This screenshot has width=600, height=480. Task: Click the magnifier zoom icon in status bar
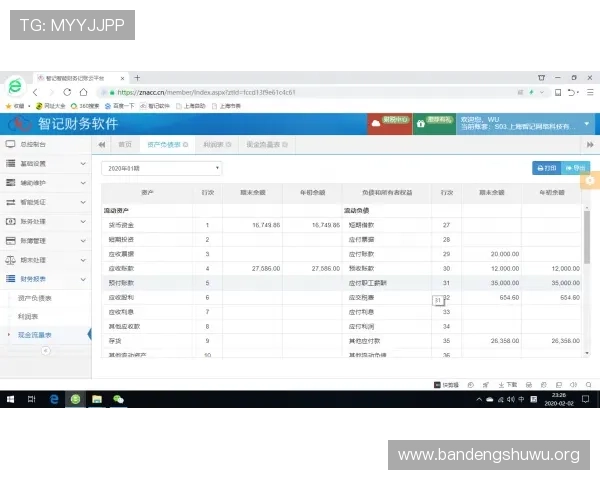[589, 385]
